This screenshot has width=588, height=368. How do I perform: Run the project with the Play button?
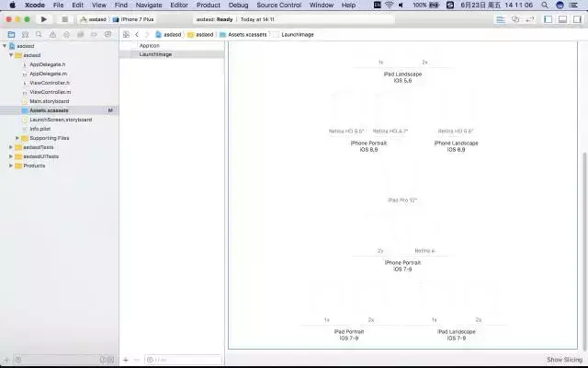[x=44, y=19]
